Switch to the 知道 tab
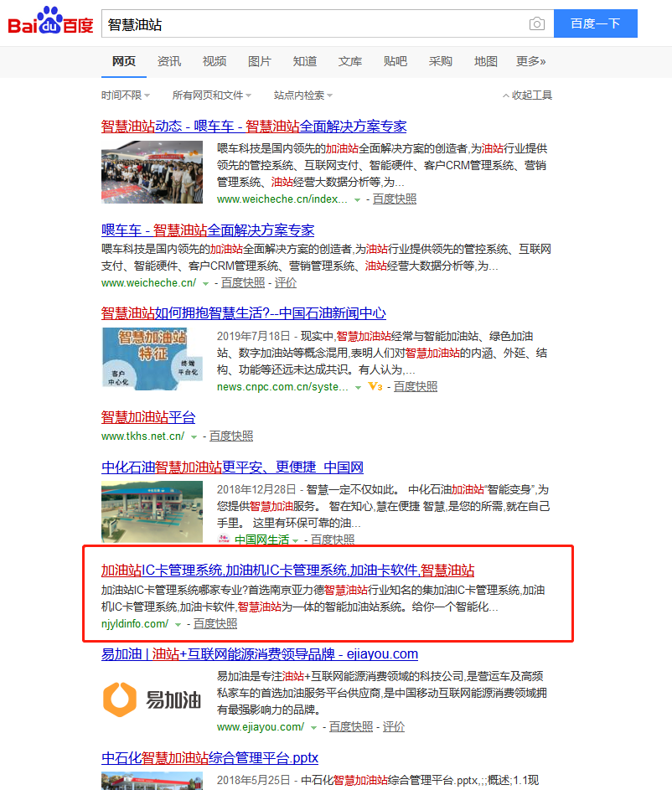Viewport: 672px width, 790px height. (x=305, y=61)
